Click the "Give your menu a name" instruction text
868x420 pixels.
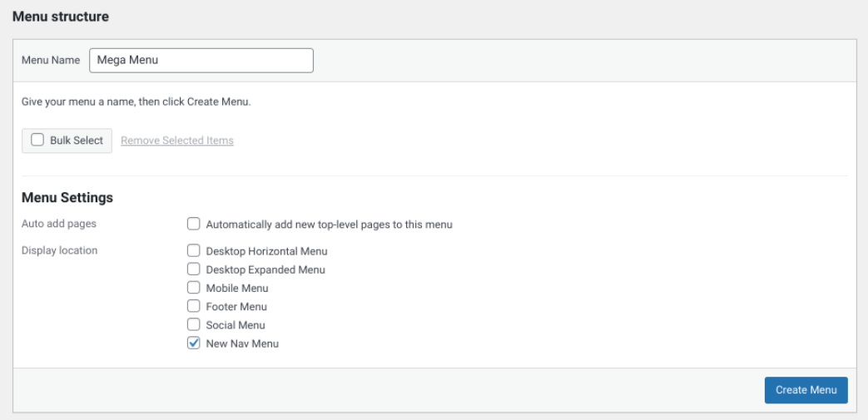tap(136, 102)
